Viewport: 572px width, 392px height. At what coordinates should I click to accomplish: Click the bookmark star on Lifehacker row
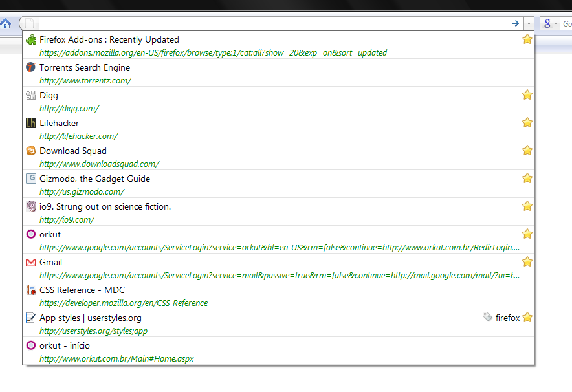coord(527,122)
